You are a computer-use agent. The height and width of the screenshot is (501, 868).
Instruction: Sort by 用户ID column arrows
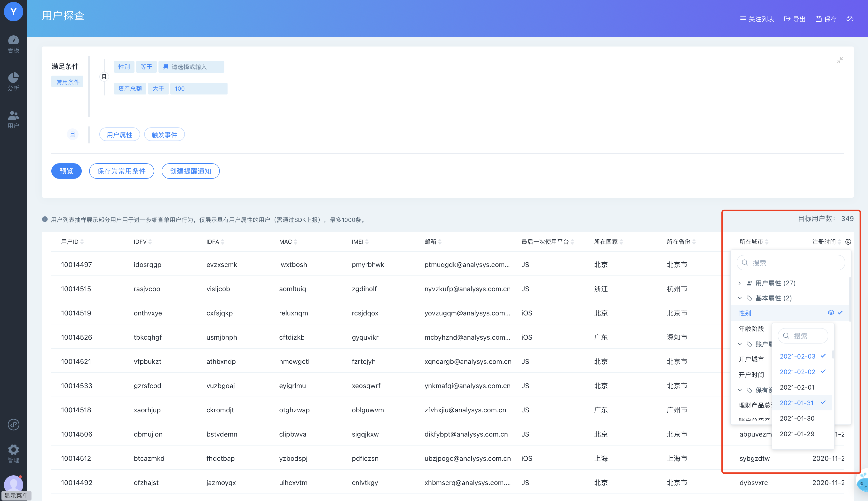pos(82,242)
